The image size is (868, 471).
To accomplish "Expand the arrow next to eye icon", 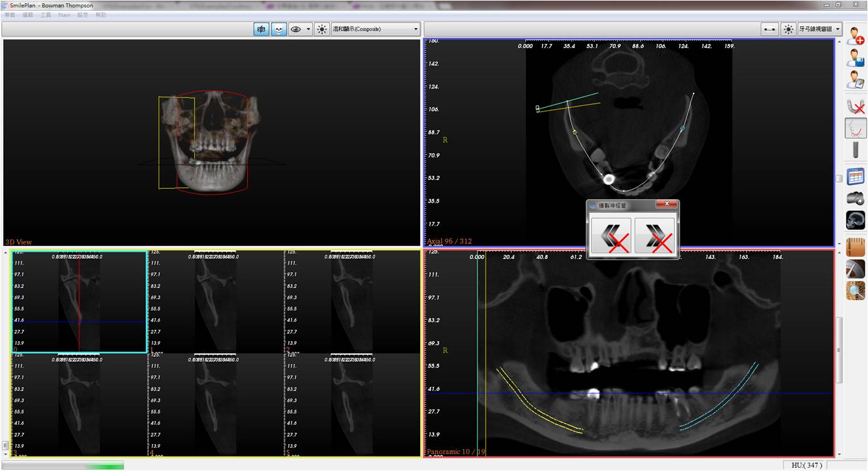I will [x=309, y=29].
